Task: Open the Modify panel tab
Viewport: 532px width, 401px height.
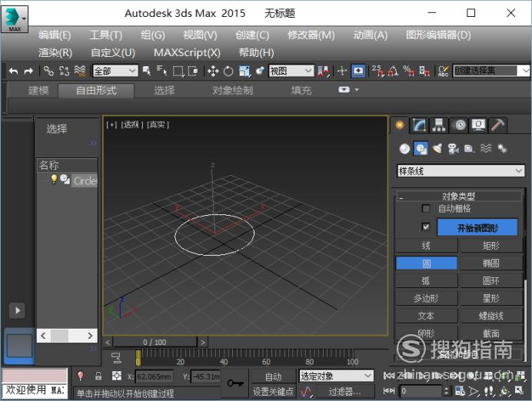Action: (419, 125)
